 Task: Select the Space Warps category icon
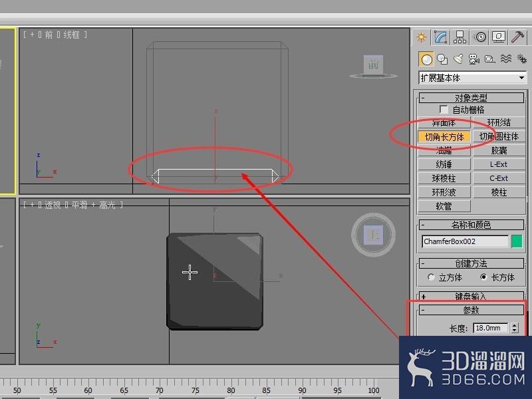click(506, 59)
